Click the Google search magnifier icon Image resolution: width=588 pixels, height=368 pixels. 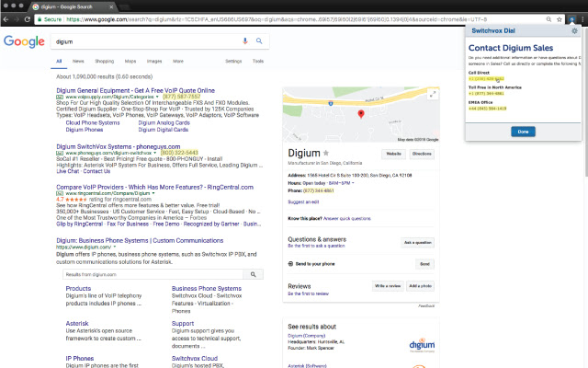point(259,40)
